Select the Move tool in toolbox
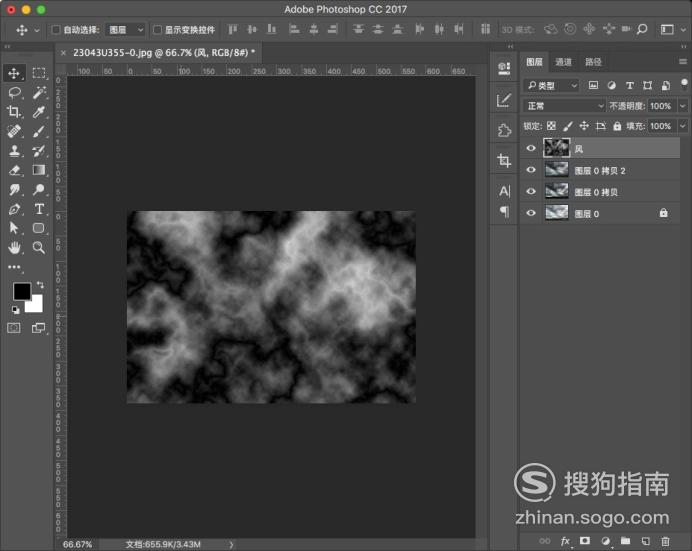692x551 pixels. 14,73
